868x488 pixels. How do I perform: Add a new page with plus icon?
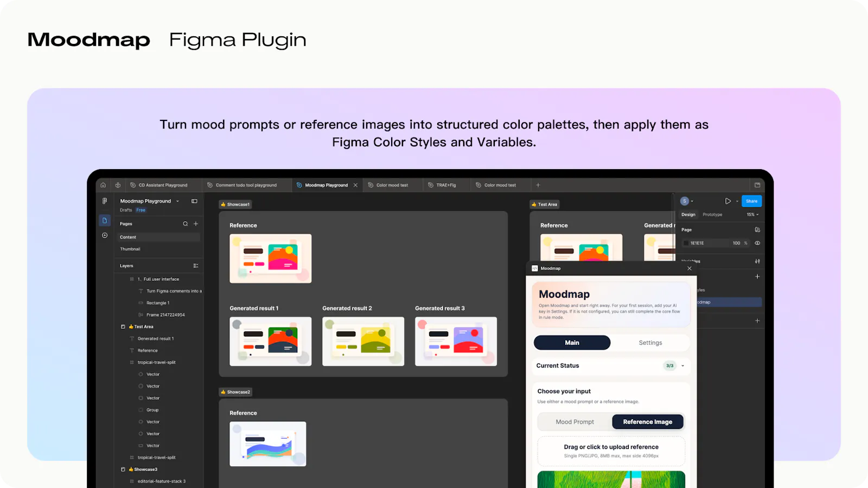(196, 223)
